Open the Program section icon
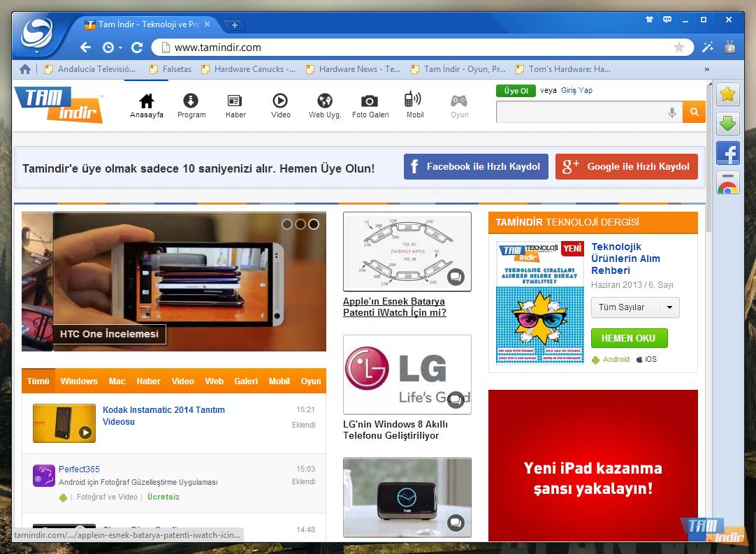Screen dimensions: 756x554 tap(191, 100)
